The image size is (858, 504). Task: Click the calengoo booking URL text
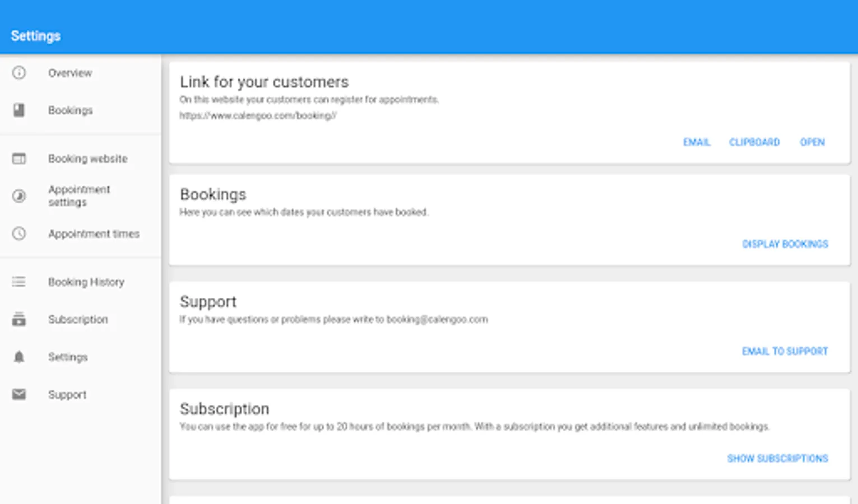click(258, 116)
